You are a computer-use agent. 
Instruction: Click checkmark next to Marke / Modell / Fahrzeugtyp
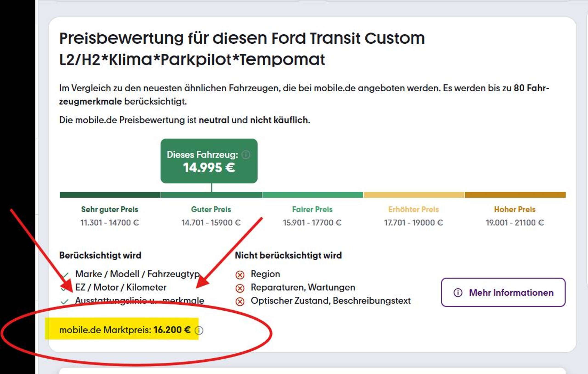pyautogui.click(x=65, y=275)
